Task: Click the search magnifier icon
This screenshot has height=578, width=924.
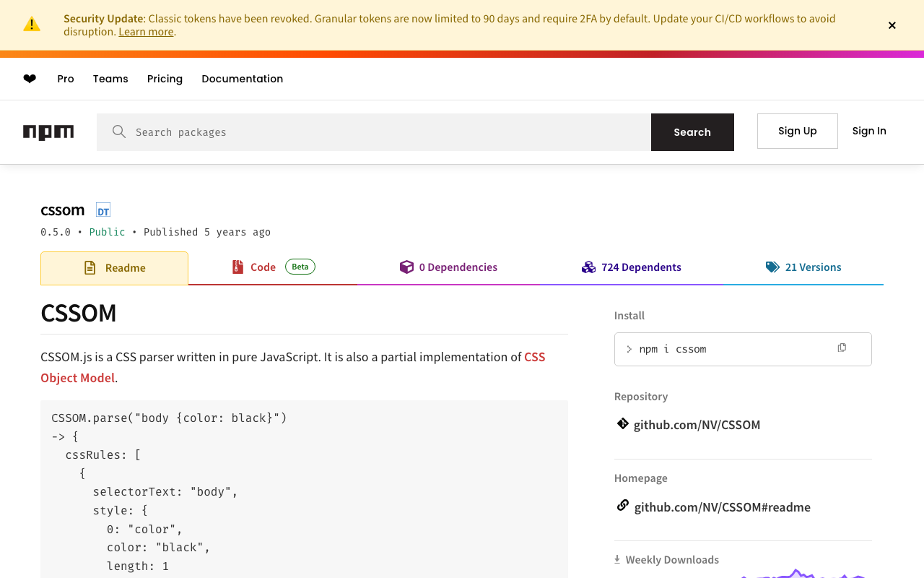Action: [x=119, y=131]
